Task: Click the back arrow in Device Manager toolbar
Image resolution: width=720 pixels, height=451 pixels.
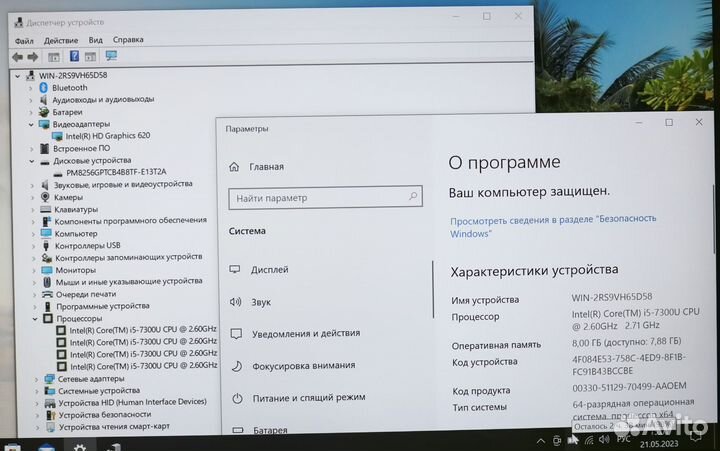Action: 17,57
